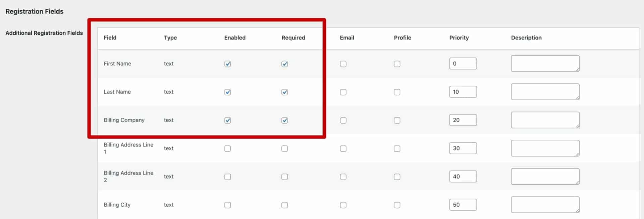The height and width of the screenshot is (219, 644).
Task: Toggle the Profile checkbox for Billing City
Action: tap(397, 205)
